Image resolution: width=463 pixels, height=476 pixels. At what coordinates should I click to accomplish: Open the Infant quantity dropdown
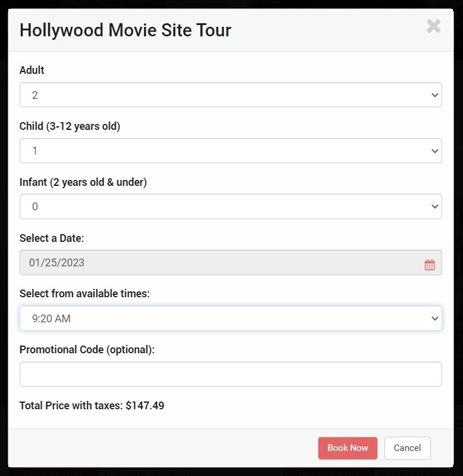(x=231, y=207)
